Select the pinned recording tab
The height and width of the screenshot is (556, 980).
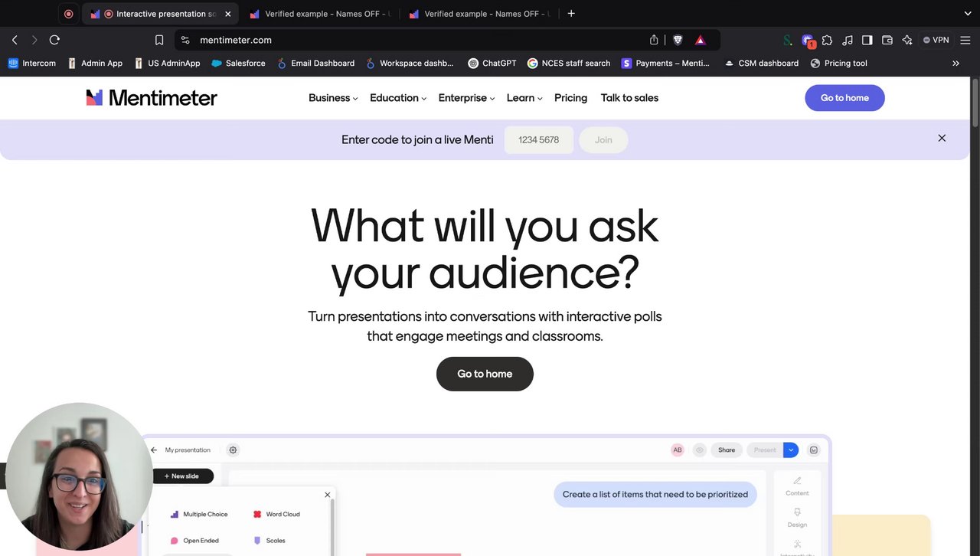68,14
